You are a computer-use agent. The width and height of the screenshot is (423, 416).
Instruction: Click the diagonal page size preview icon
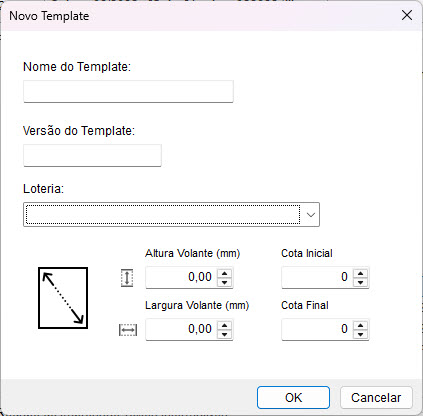coord(63,298)
